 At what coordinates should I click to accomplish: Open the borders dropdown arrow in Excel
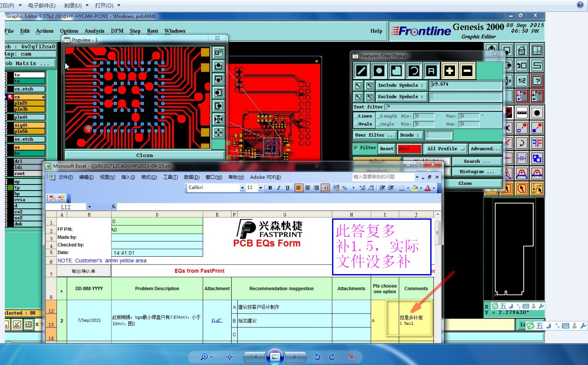point(407,188)
